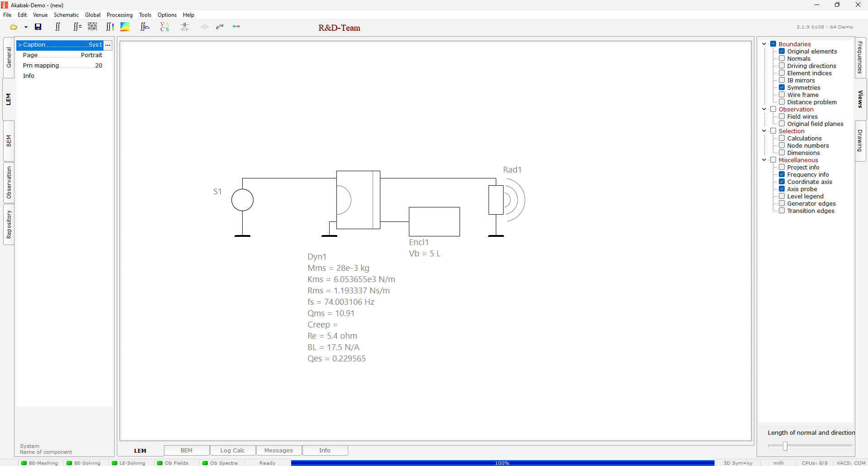Open dropdown arrow next to open folder
This screenshot has width=868, height=466.
(x=26, y=27)
